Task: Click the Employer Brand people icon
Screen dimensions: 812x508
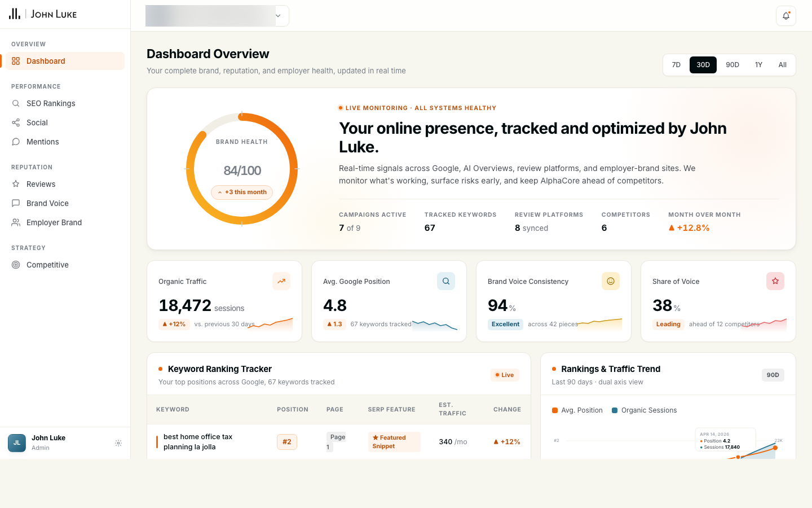Action: (16, 222)
